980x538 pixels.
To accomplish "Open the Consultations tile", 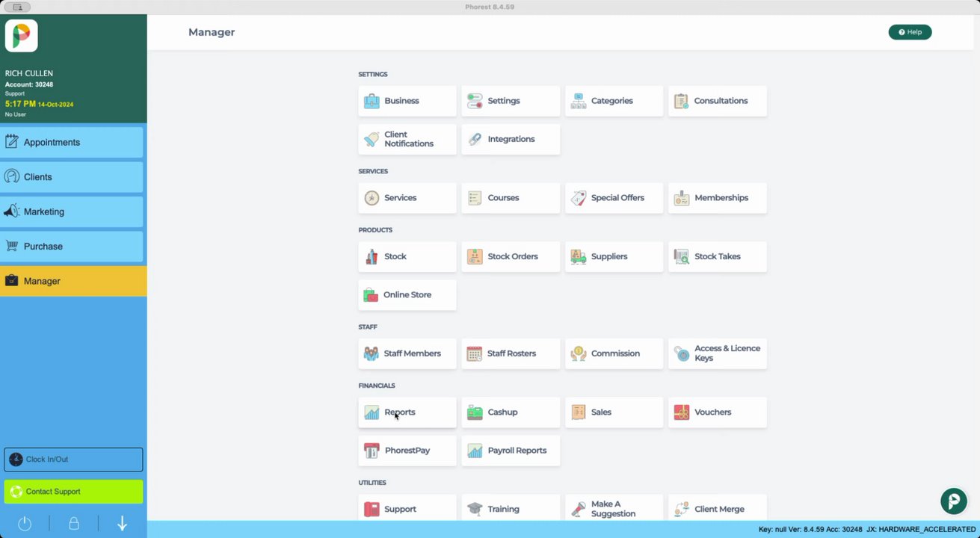I will 718,101.
